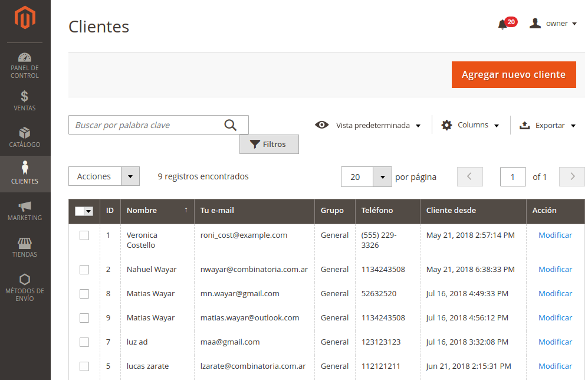The width and height of the screenshot is (588, 380).
Task: Click the owner user avatar icon
Action: pos(535,23)
